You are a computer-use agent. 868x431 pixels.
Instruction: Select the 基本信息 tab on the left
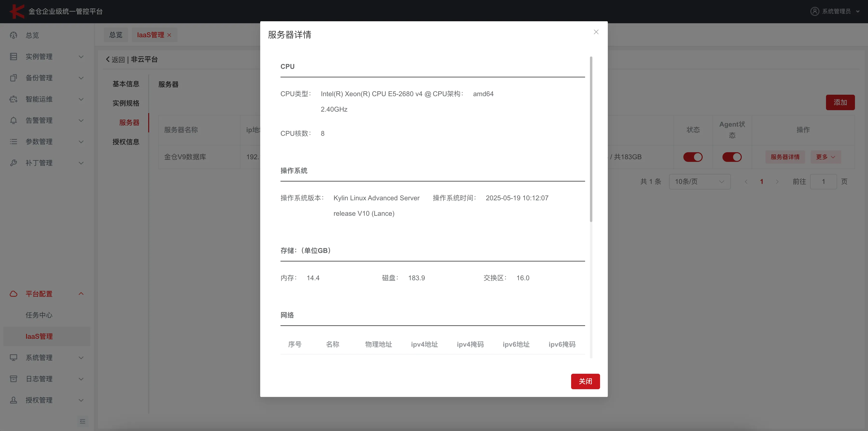pos(126,84)
